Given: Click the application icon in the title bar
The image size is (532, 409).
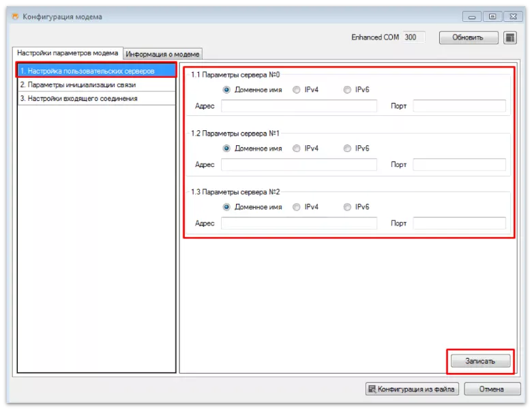Looking at the screenshot, I should tap(15, 17).
